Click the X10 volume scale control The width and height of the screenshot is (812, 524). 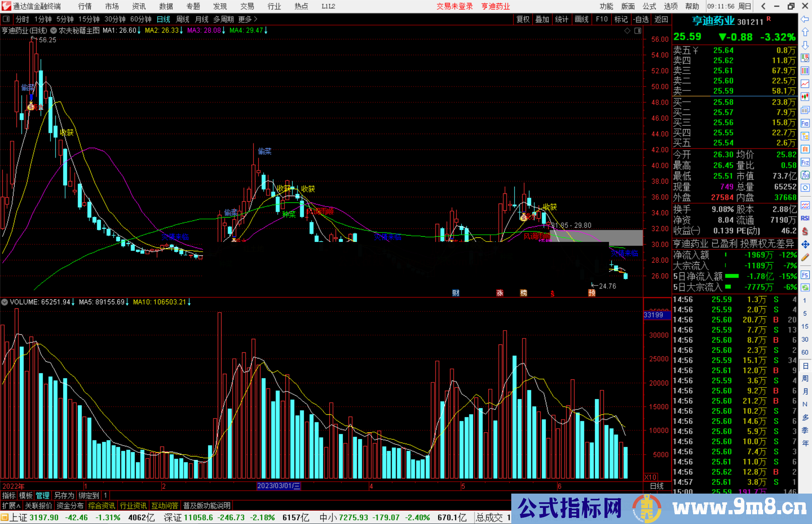click(x=651, y=477)
